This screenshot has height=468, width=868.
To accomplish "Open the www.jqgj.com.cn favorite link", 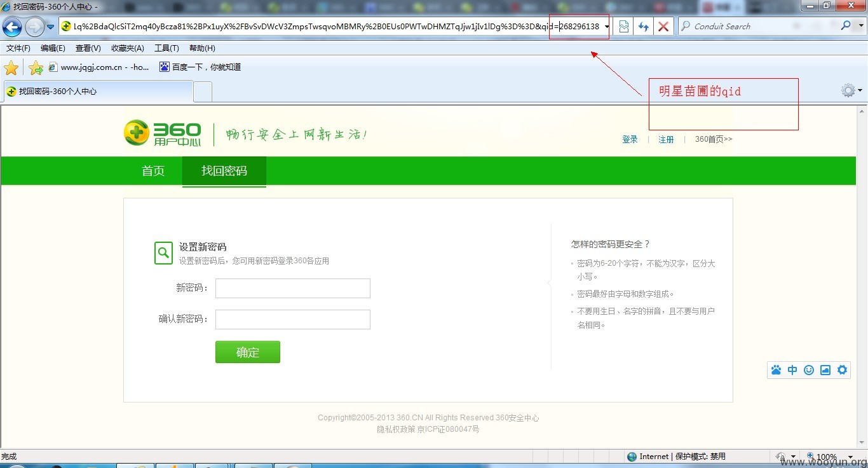I will pos(98,67).
